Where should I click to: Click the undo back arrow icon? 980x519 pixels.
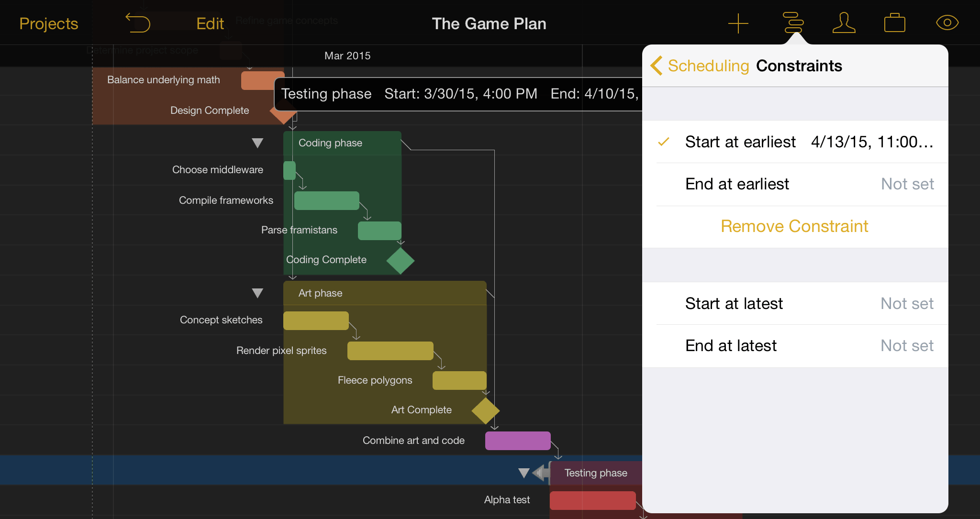(137, 22)
